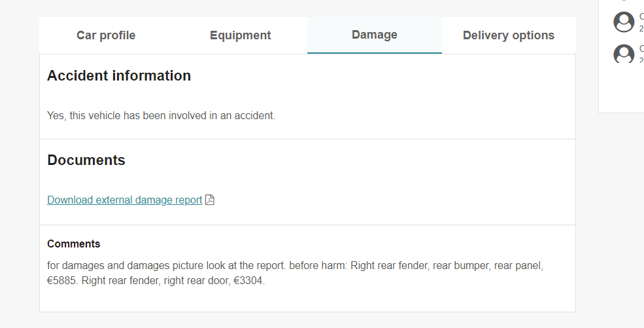Click the €5885 amount in comments
This screenshot has height=328, width=644.
pos(62,281)
